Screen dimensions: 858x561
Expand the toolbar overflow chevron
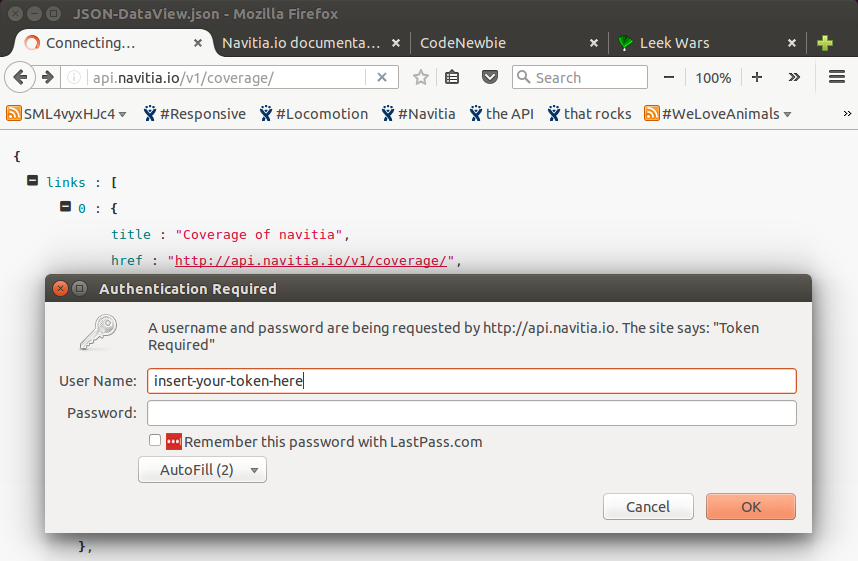coord(794,77)
